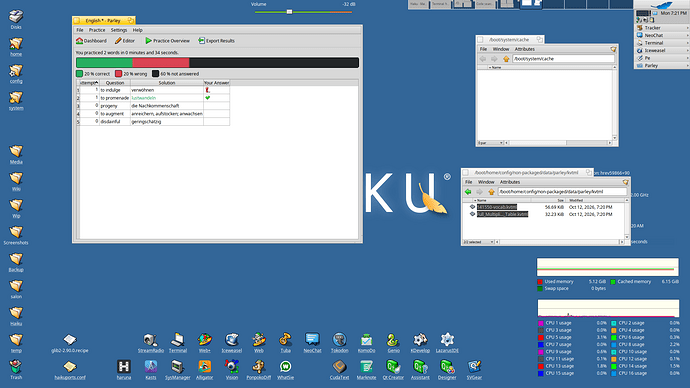Open the Dashboard in Parley toolbar
The width and height of the screenshot is (690, 388).
[91, 40]
